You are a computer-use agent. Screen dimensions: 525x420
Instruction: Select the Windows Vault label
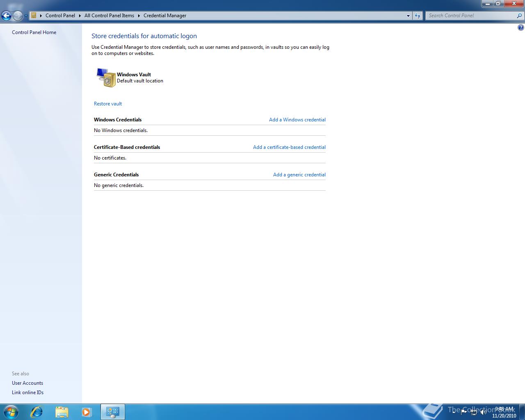(x=134, y=75)
